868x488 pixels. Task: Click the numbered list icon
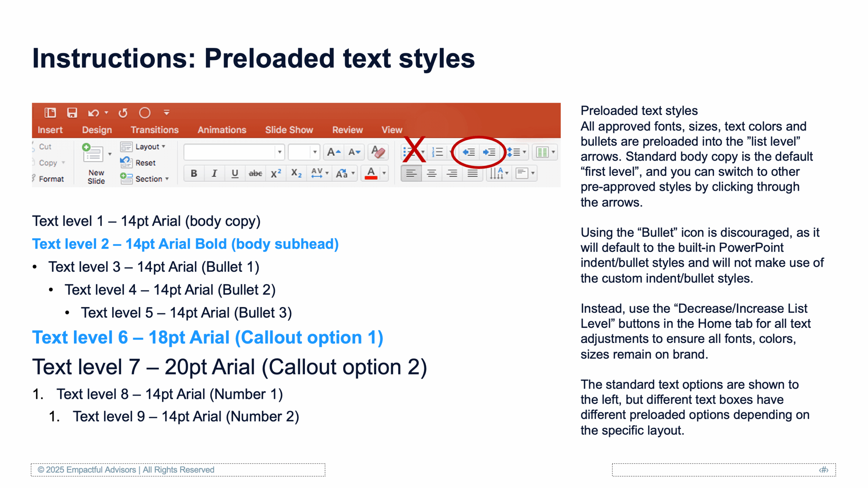[x=437, y=152]
